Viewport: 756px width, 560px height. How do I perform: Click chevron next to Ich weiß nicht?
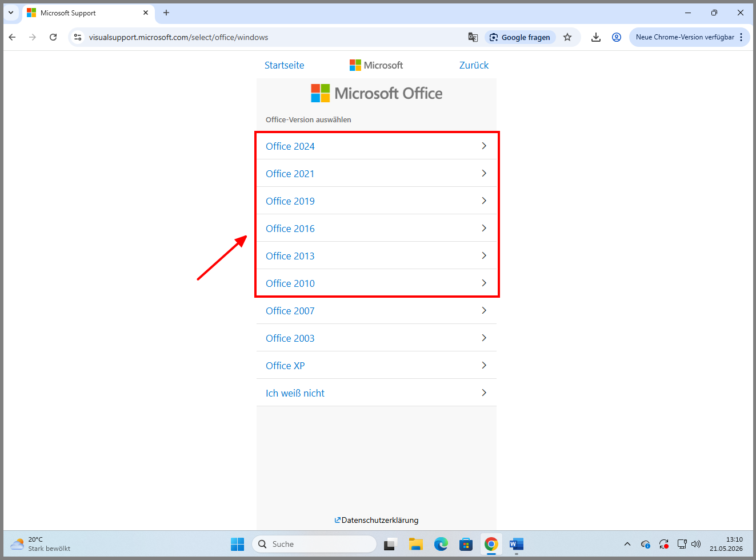pos(484,393)
